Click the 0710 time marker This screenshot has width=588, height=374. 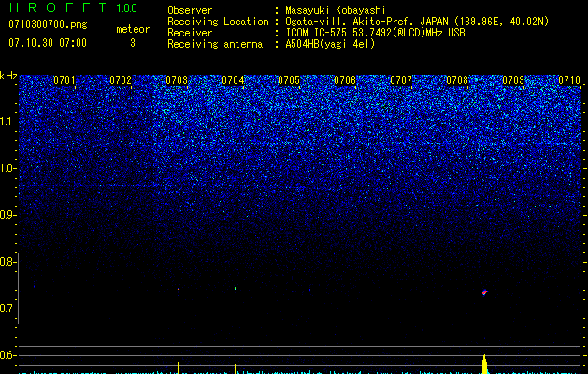pyautogui.click(x=569, y=80)
